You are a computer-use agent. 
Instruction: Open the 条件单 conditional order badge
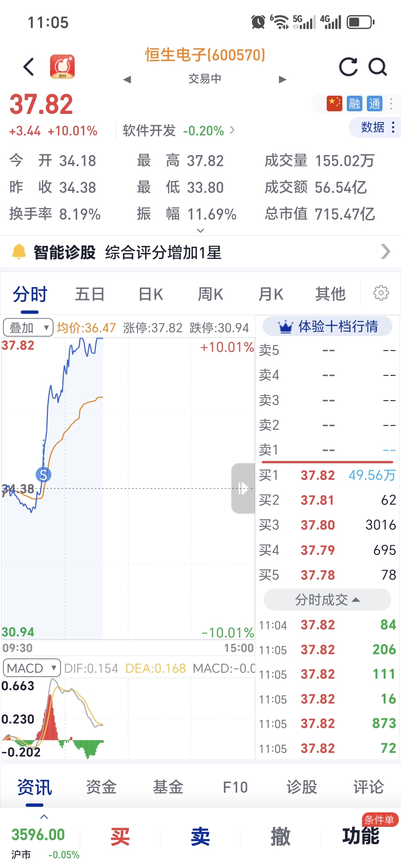coord(380,819)
